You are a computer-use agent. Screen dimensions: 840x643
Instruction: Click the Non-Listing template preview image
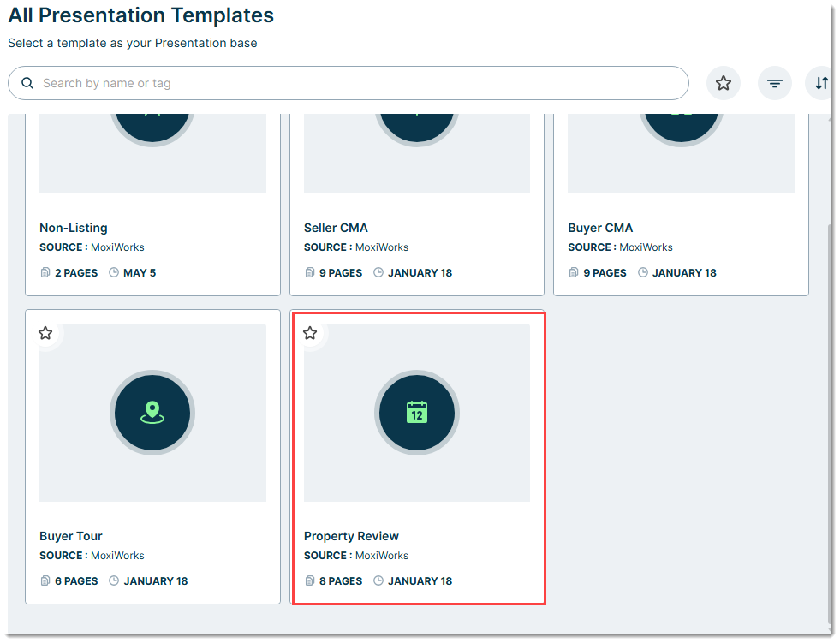tap(152, 154)
